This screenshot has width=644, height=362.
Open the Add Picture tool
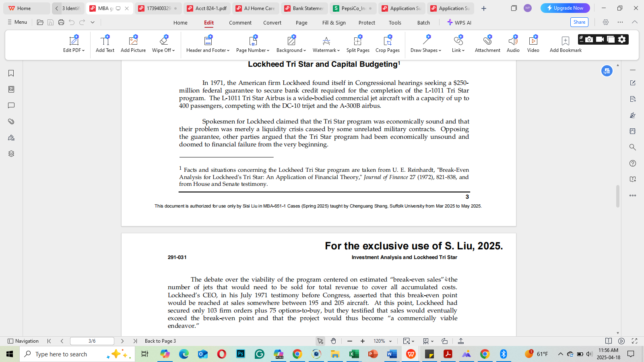click(133, 43)
